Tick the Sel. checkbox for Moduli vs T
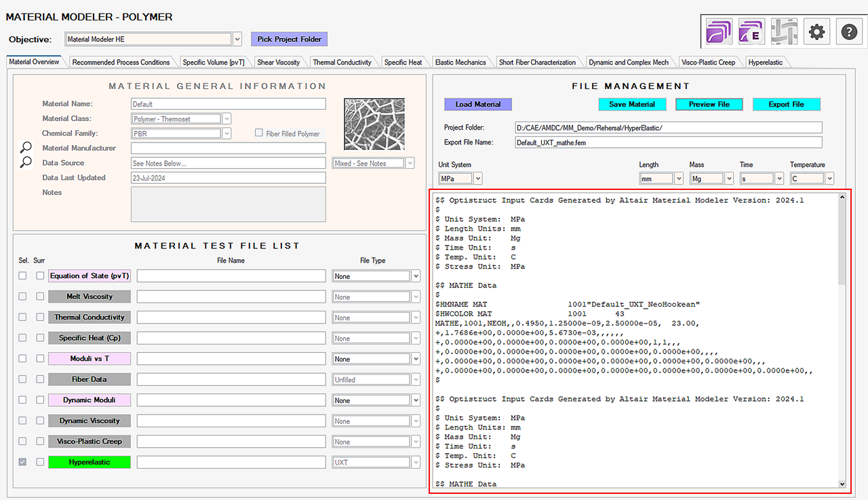The width and height of the screenshot is (868, 500). [x=23, y=358]
